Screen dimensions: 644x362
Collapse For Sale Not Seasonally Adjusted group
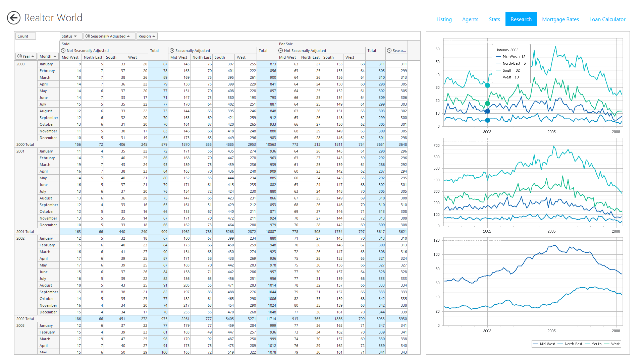(280, 51)
